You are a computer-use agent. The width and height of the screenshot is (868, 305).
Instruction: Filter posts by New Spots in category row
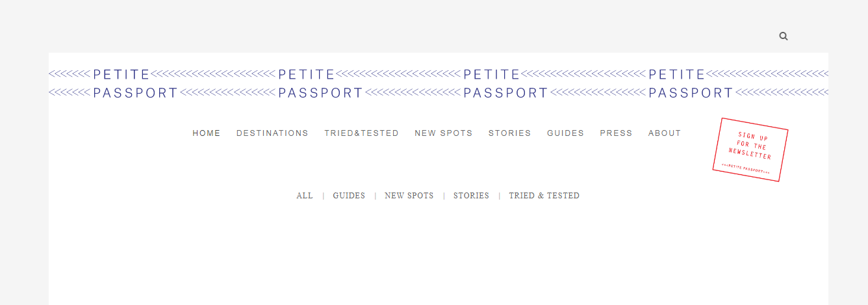click(x=409, y=196)
